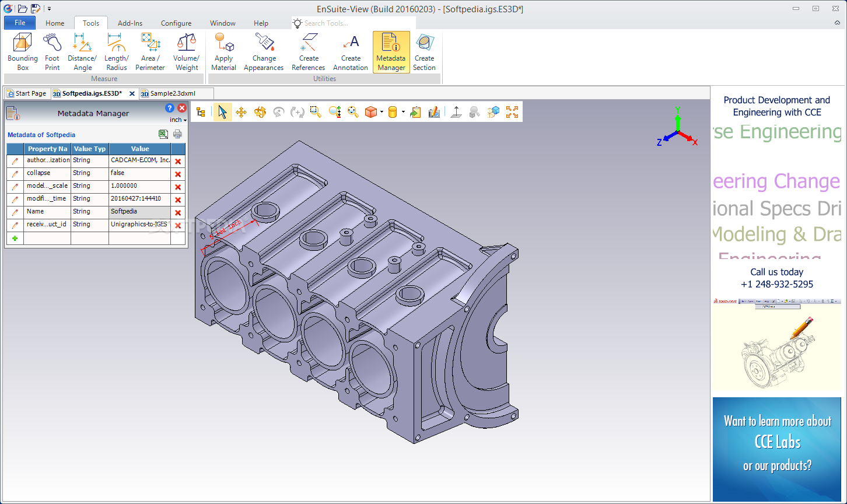Click the Open folder icon in title bar
The width and height of the screenshot is (847, 504).
click(x=22, y=8)
